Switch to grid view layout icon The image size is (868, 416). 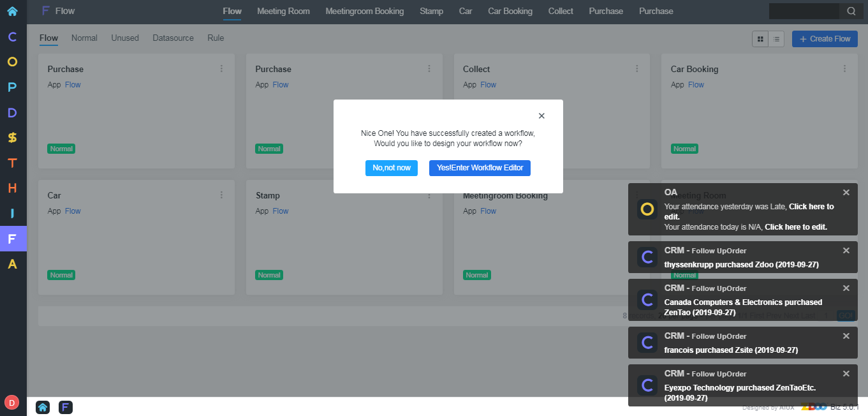click(x=760, y=39)
